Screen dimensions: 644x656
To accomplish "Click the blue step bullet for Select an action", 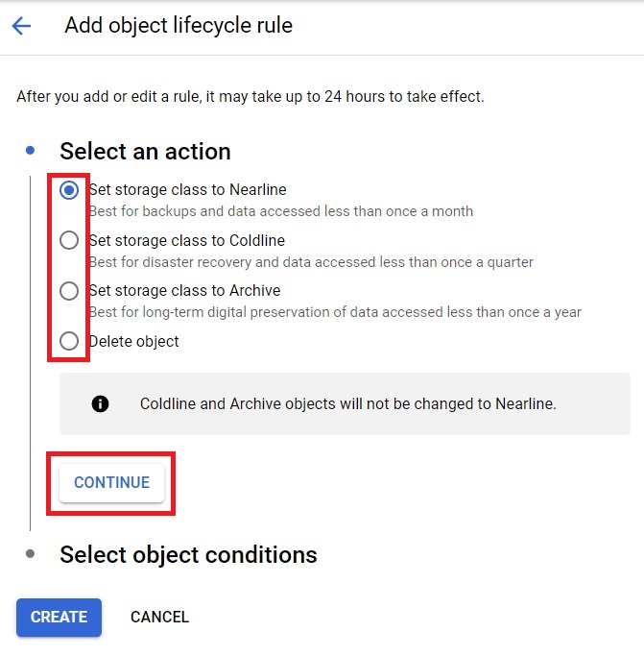I will pos(30,150).
